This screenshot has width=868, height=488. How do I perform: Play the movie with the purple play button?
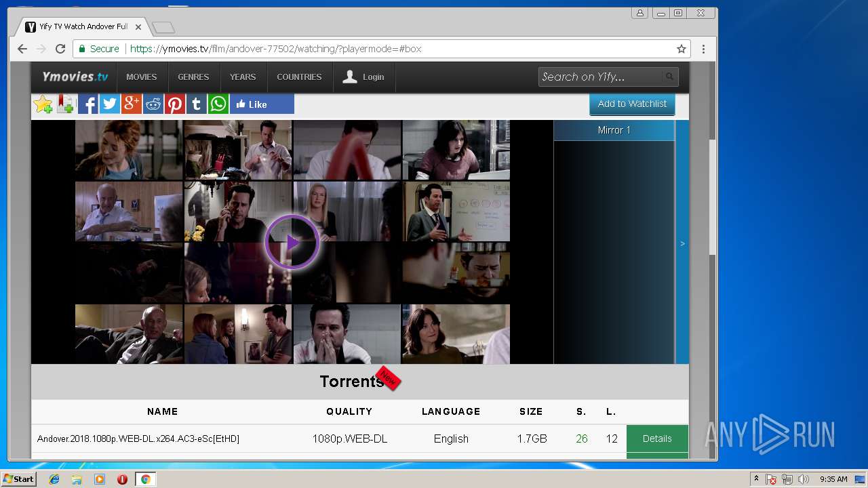[292, 242]
